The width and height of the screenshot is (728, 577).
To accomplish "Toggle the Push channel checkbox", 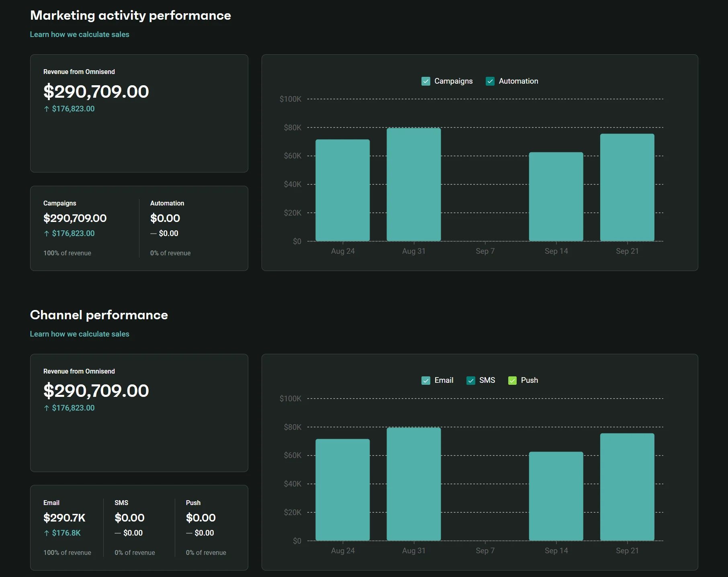I will pos(512,380).
